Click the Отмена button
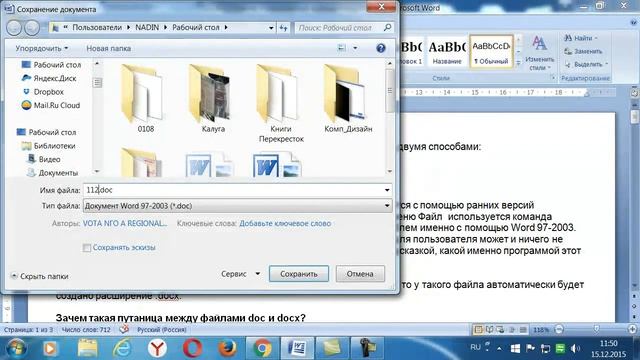 tap(360, 274)
